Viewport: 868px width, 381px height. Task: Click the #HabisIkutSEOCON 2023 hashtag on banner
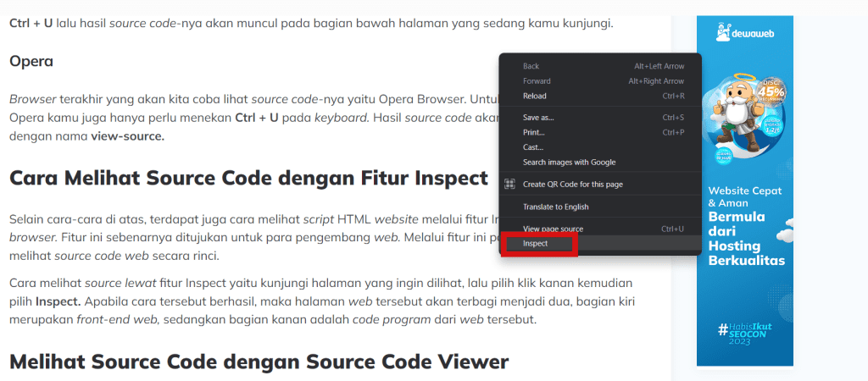pyautogui.click(x=744, y=331)
